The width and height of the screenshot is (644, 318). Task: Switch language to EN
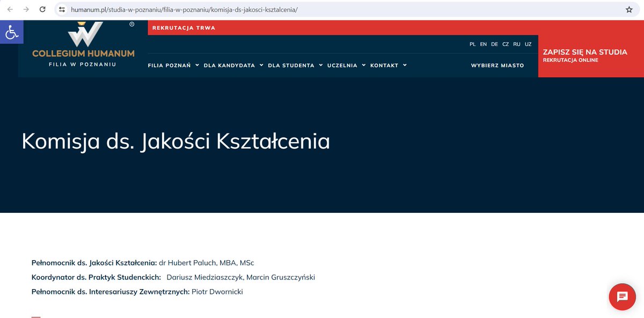pyautogui.click(x=483, y=44)
